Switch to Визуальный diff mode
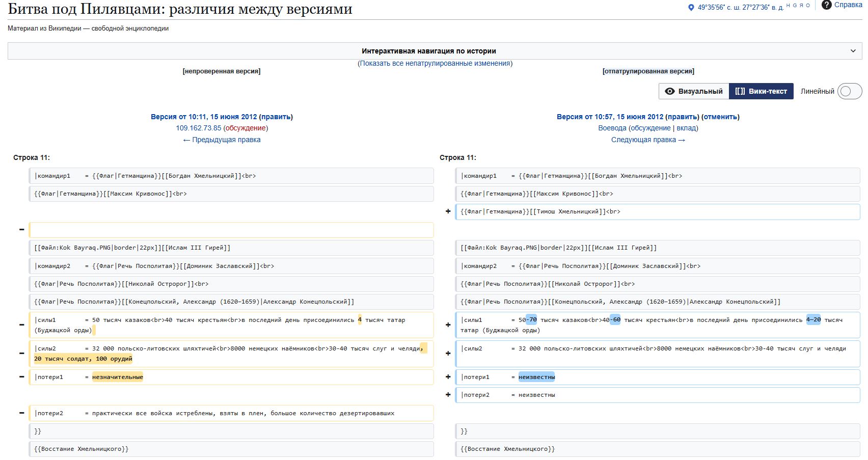 (694, 91)
